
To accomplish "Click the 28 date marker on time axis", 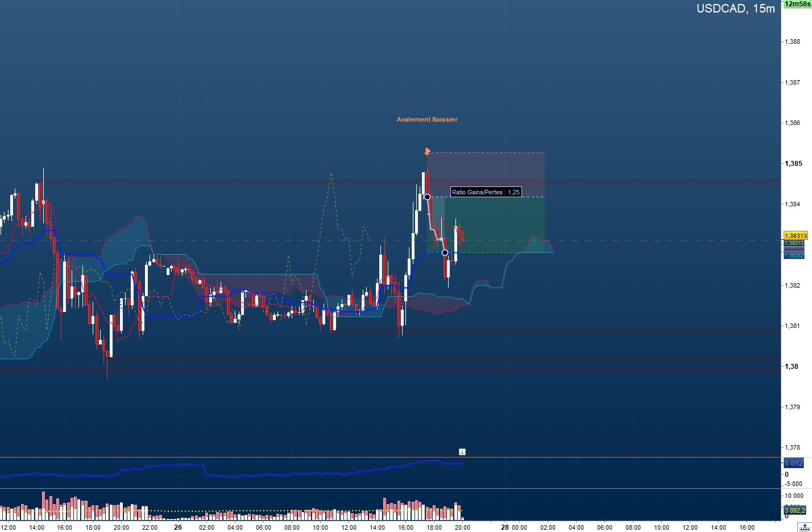I will (x=505, y=527).
